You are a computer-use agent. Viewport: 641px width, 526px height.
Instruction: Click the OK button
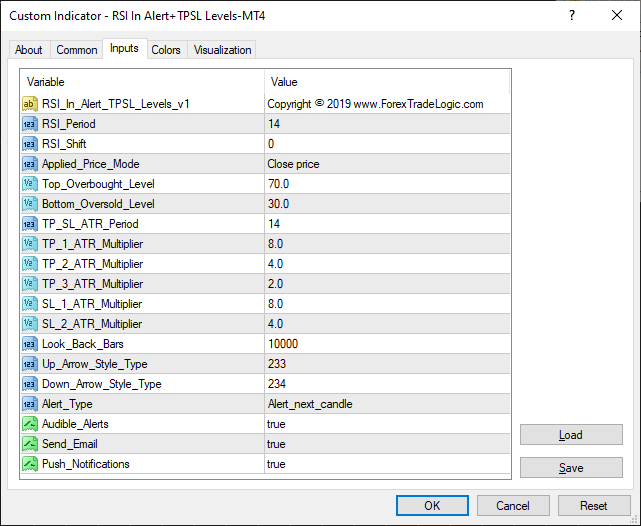(x=432, y=506)
